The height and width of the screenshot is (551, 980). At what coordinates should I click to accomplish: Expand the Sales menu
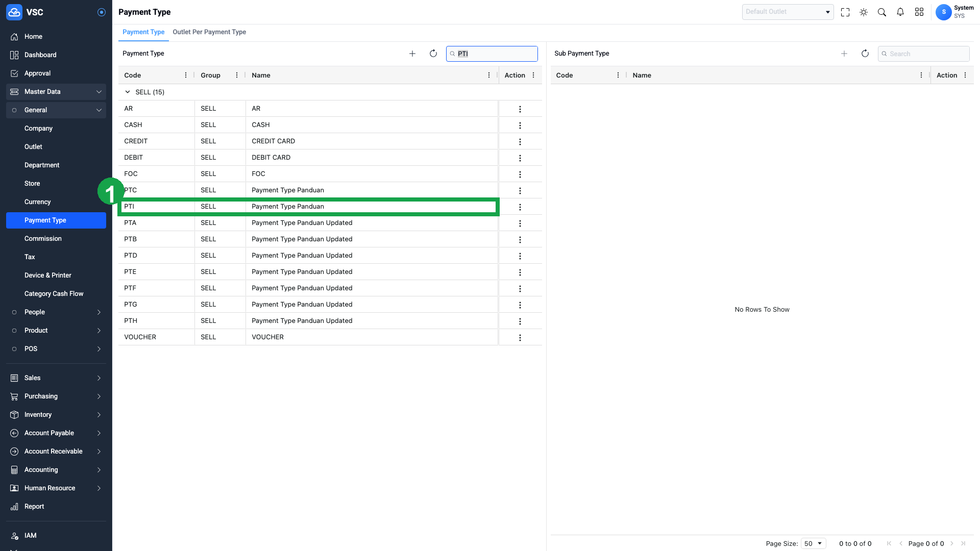point(56,378)
